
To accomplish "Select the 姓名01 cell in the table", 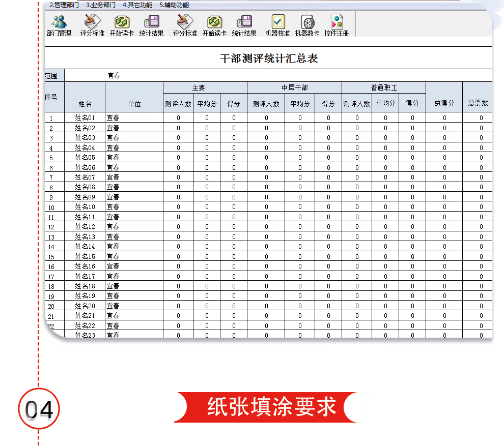I will point(85,118).
